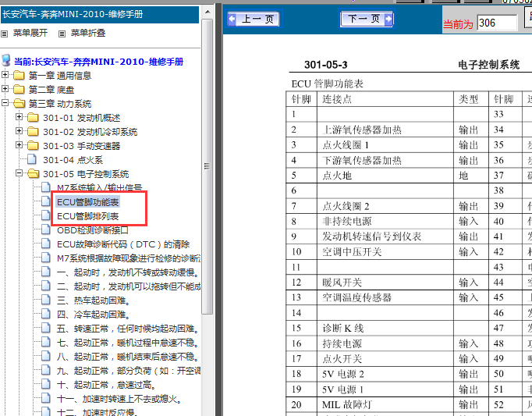
Task: Collapse 第三章 动力系统 minus box
Action: point(5,102)
